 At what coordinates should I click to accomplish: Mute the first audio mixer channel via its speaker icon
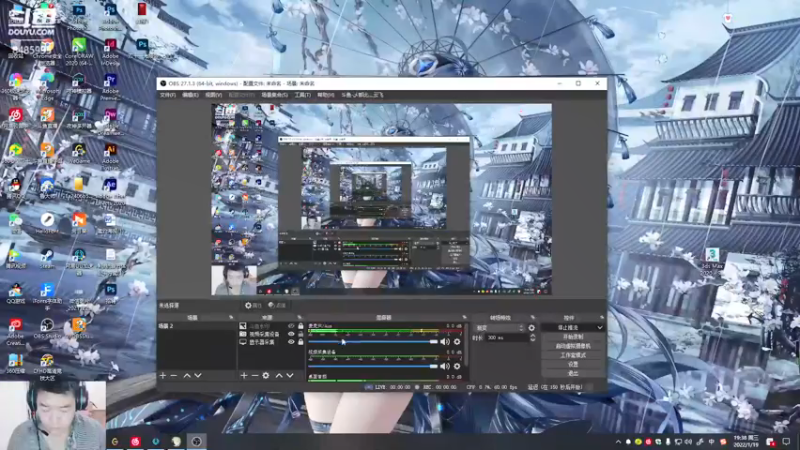pyautogui.click(x=445, y=342)
